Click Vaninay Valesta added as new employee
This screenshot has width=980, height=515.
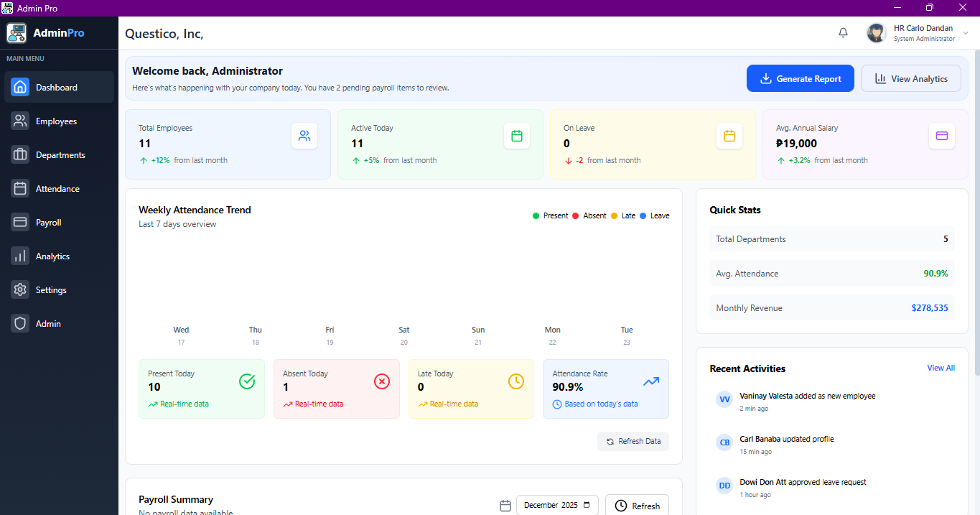click(x=808, y=396)
